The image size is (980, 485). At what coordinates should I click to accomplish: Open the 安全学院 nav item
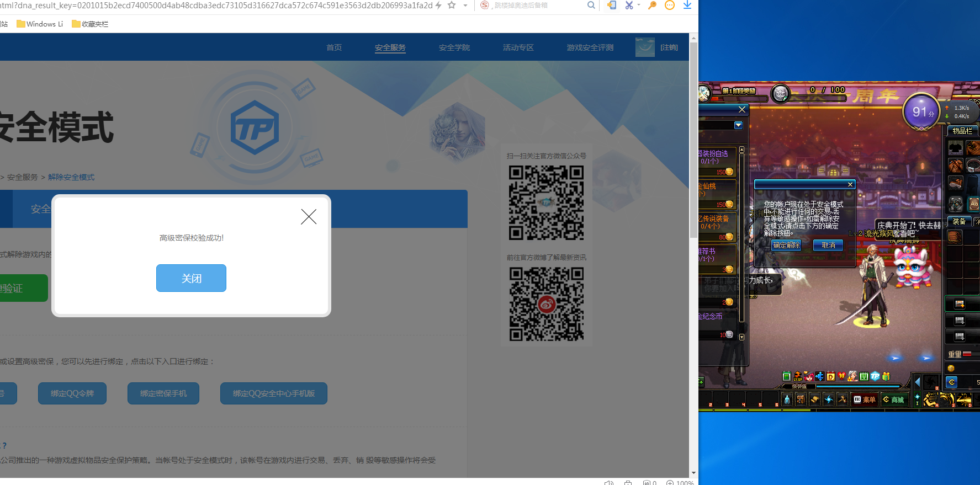454,47
